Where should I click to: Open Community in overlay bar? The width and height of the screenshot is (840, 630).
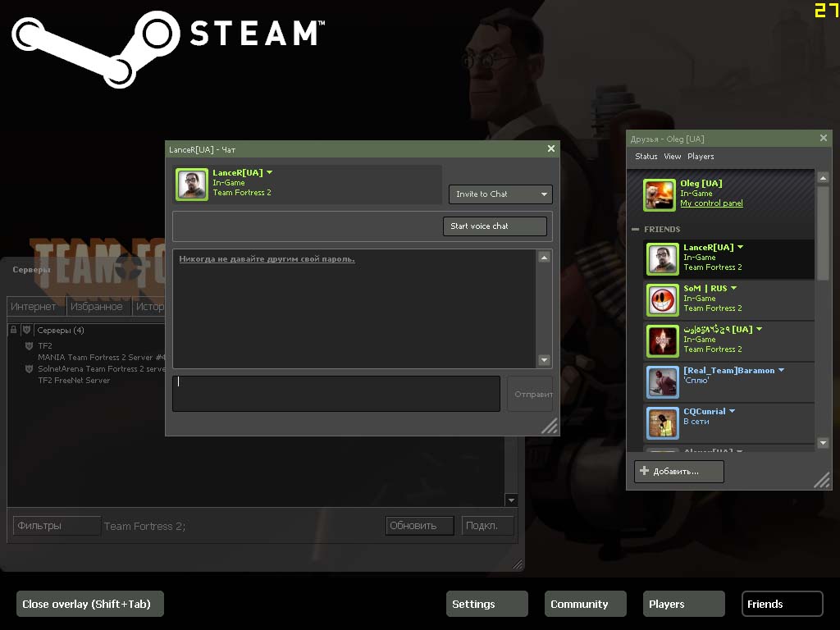coord(586,604)
